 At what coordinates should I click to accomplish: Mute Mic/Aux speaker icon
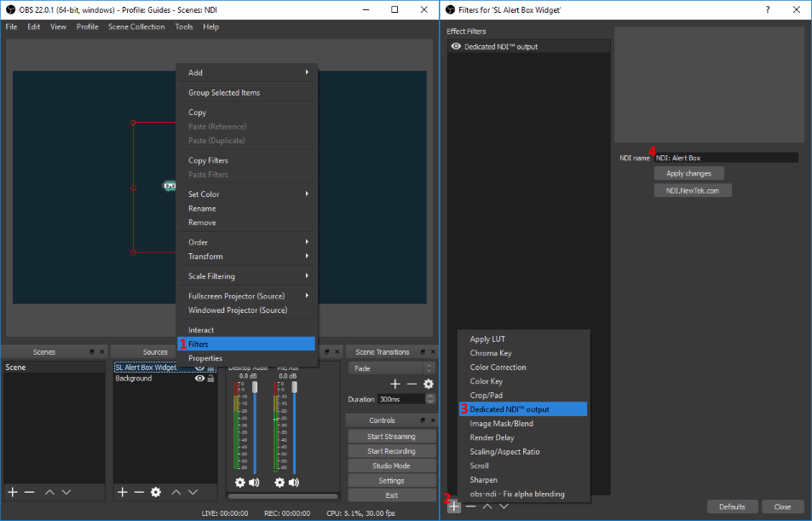(x=294, y=483)
